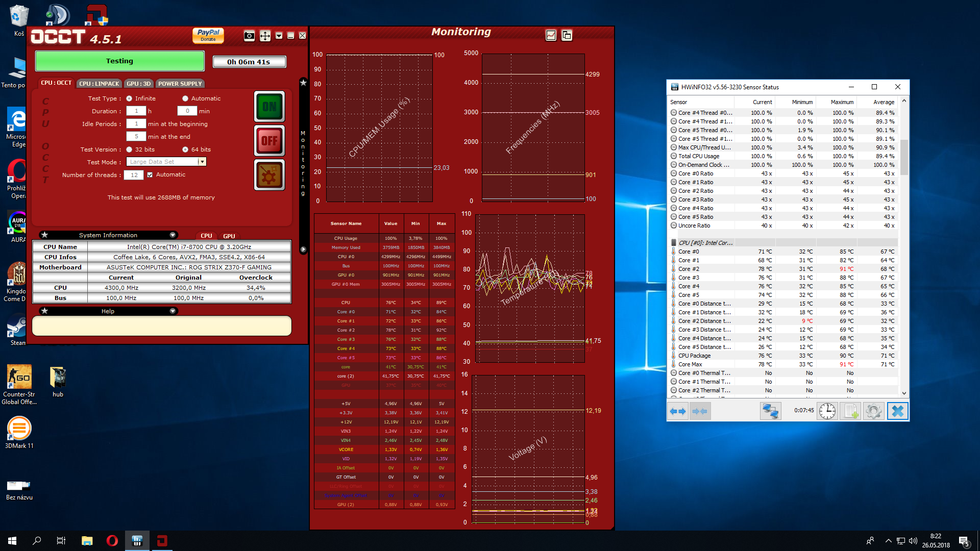Screen dimensions: 980x551
Task: Click HWiNFO logging start sheet icon
Action: click(850, 411)
